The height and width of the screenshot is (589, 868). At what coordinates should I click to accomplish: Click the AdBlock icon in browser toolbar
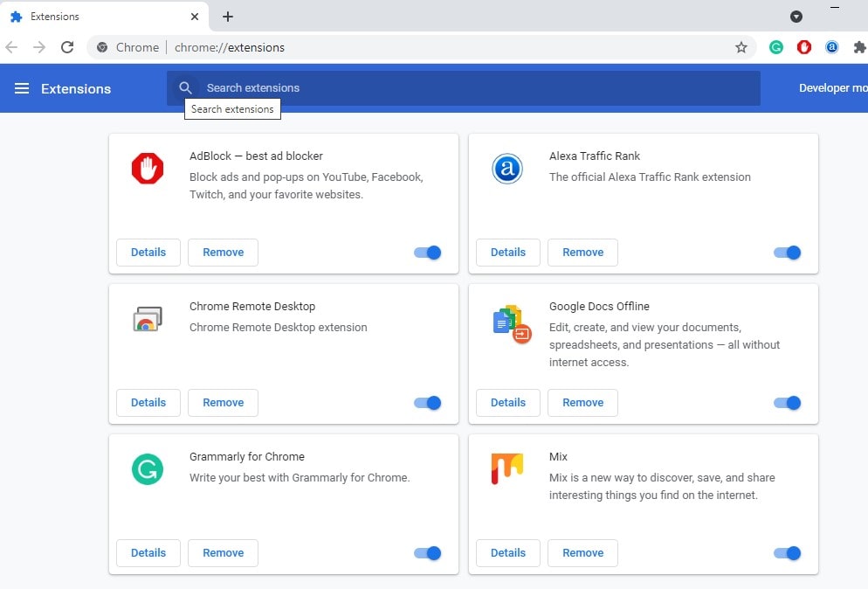point(804,47)
